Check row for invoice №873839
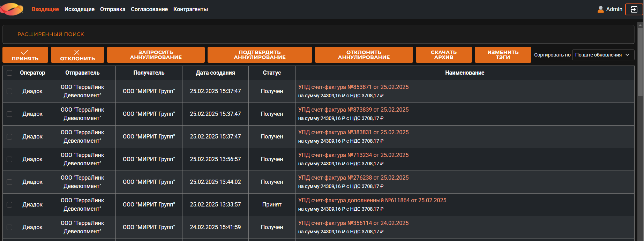Screen dimensions: 644x241 click(9, 114)
